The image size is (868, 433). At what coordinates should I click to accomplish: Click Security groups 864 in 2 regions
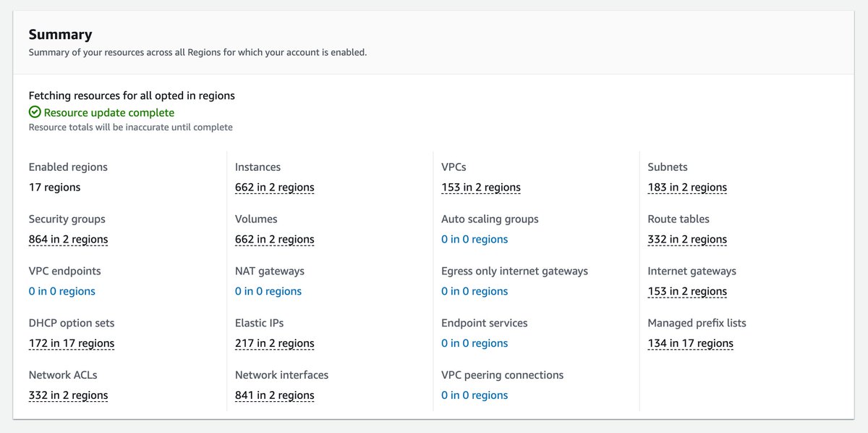[68, 240]
